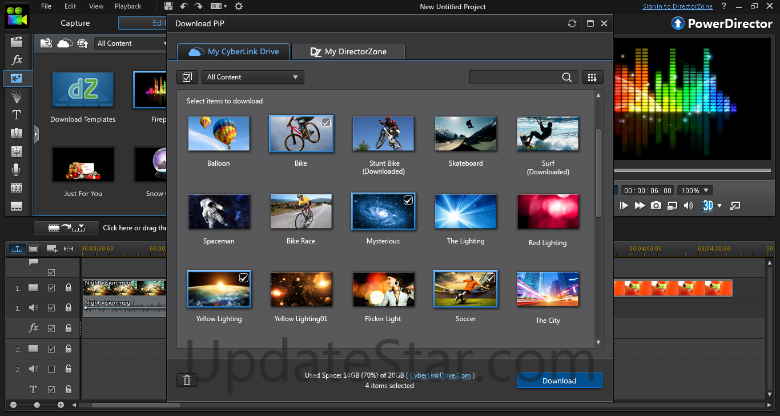The image size is (780, 416).
Task: Uncheck the Mysterious thumbnail checkbox
Action: (x=408, y=200)
